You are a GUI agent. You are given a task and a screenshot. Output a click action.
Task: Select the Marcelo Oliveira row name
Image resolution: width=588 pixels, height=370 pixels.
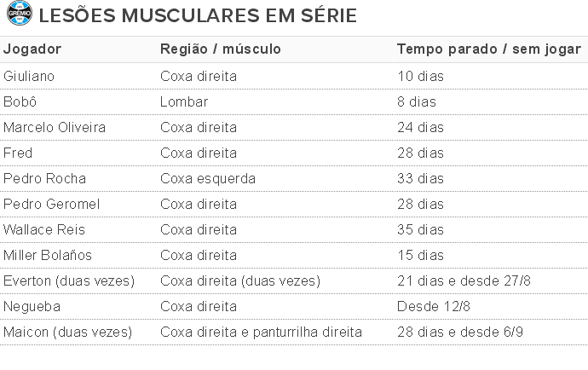click(55, 127)
